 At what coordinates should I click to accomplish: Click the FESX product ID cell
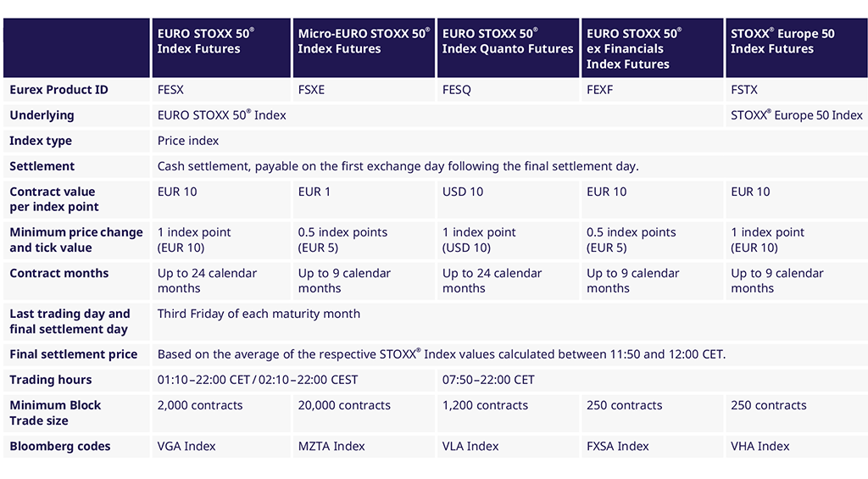click(x=170, y=90)
